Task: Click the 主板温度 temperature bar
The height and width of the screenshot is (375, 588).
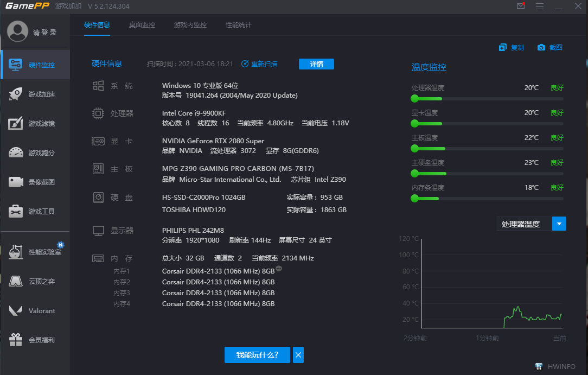Action: tap(487, 149)
